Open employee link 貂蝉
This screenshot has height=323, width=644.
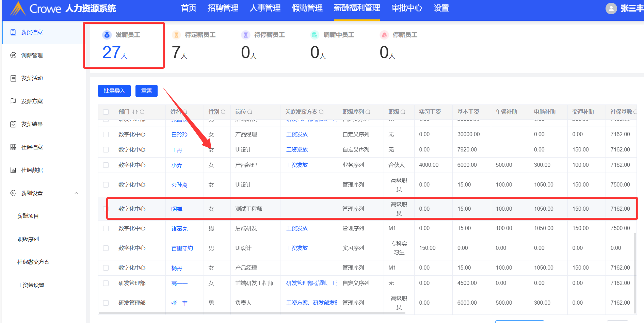[177, 209]
